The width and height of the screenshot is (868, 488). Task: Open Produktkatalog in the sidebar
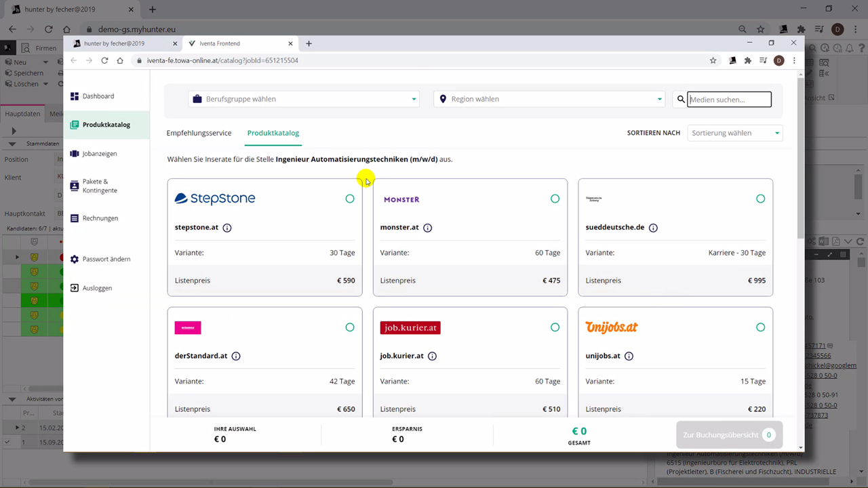coord(106,125)
